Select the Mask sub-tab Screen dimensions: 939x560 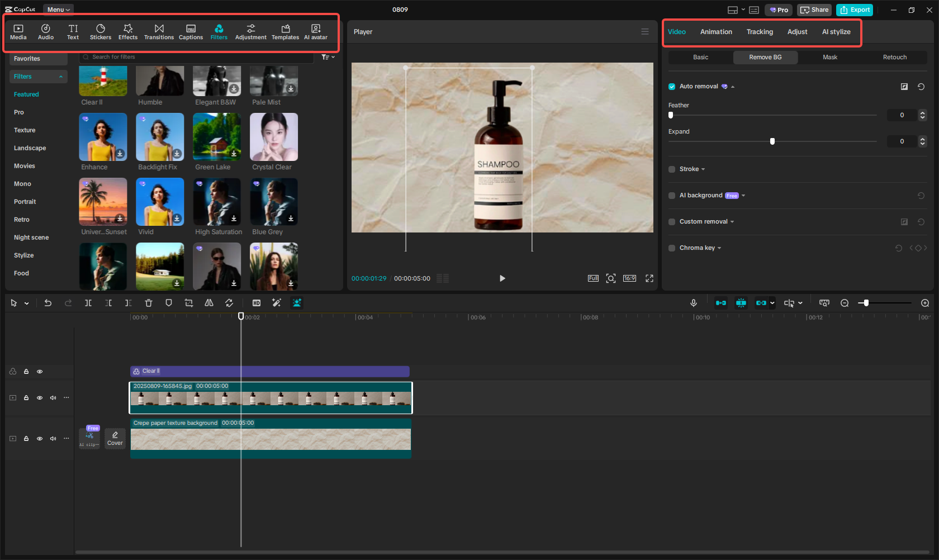pyautogui.click(x=830, y=58)
